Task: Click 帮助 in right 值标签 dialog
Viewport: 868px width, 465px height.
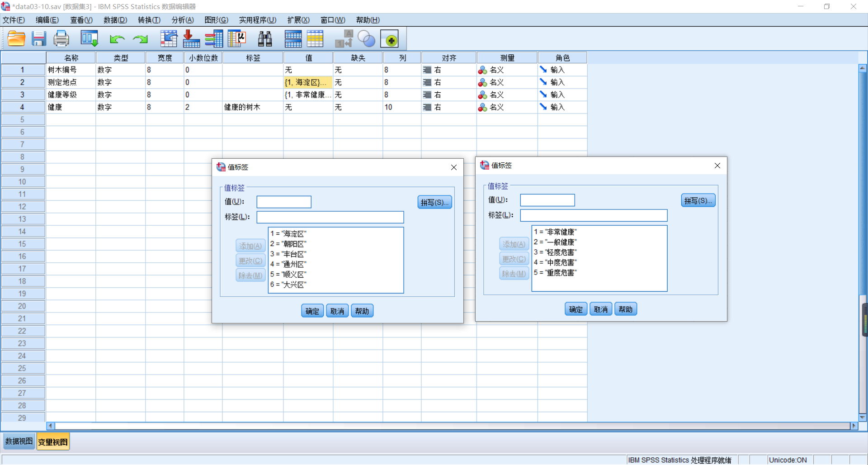Action: (x=626, y=309)
